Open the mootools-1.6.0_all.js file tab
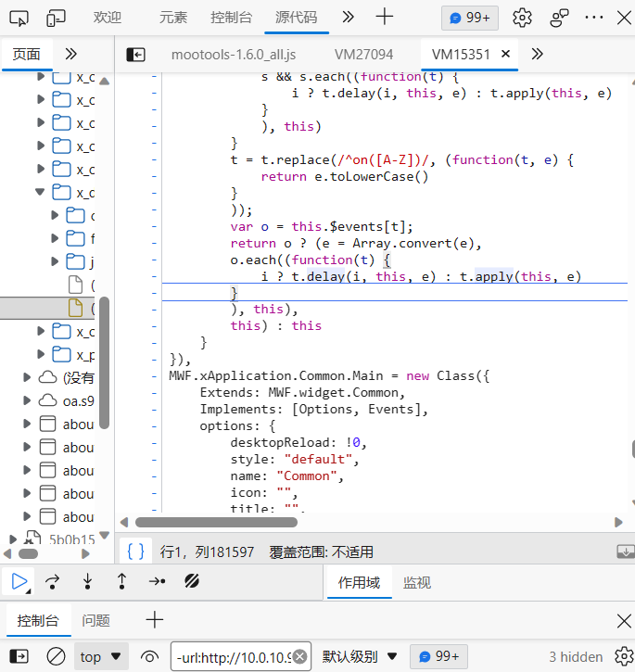The height and width of the screenshot is (672, 635). tap(233, 55)
